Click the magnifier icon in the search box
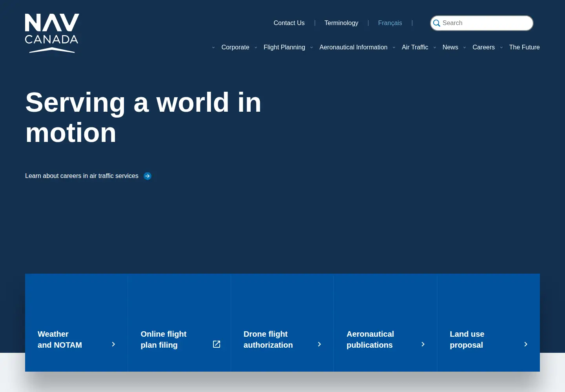This screenshot has width=565, height=392. (436, 23)
